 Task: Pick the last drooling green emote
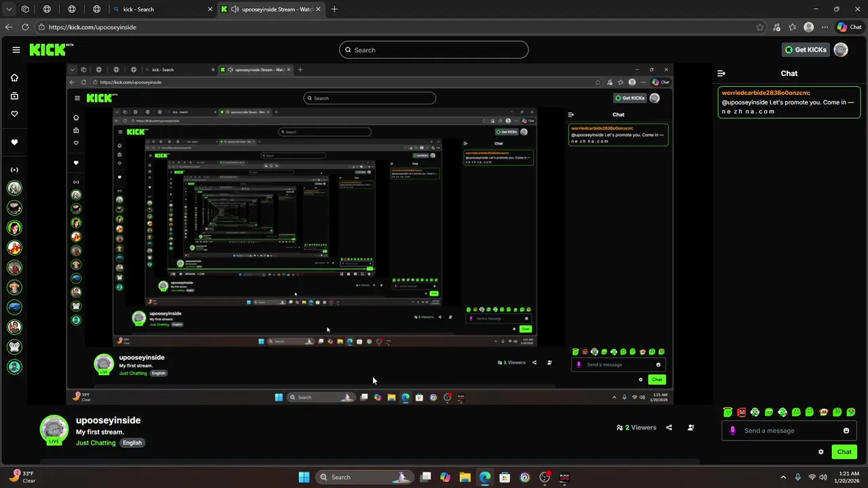851,412
